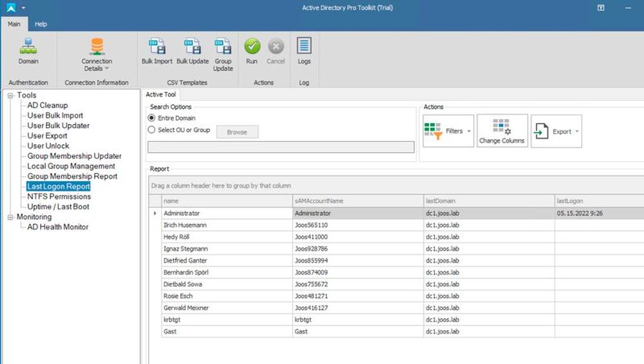Select the Active Tool tab
Image resolution: width=644 pixels, height=364 pixels.
tap(160, 94)
